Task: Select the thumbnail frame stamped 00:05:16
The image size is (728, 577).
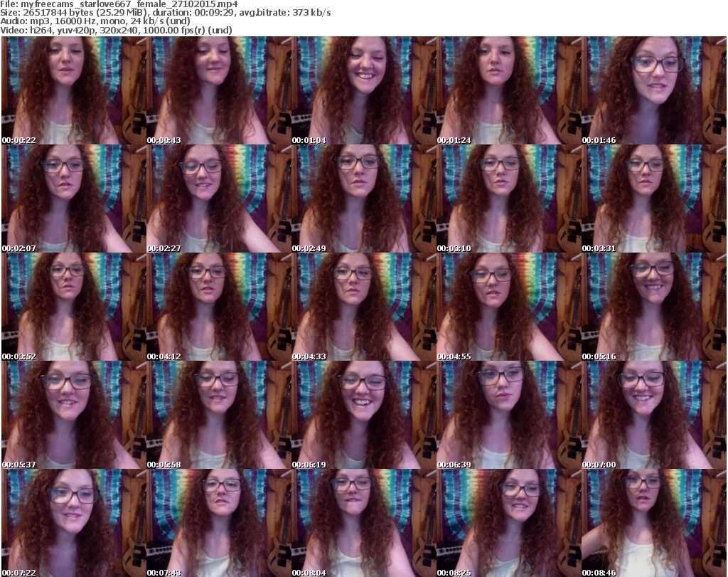Action: point(654,307)
